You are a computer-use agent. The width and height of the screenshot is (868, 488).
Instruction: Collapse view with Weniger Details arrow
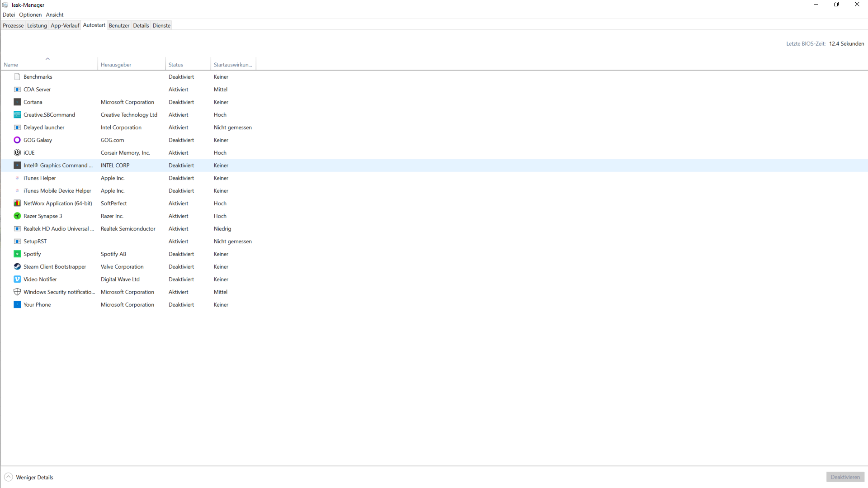(9, 477)
